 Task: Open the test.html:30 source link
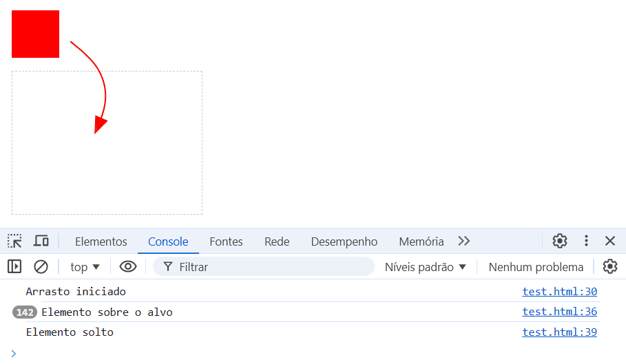click(x=559, y=292)
